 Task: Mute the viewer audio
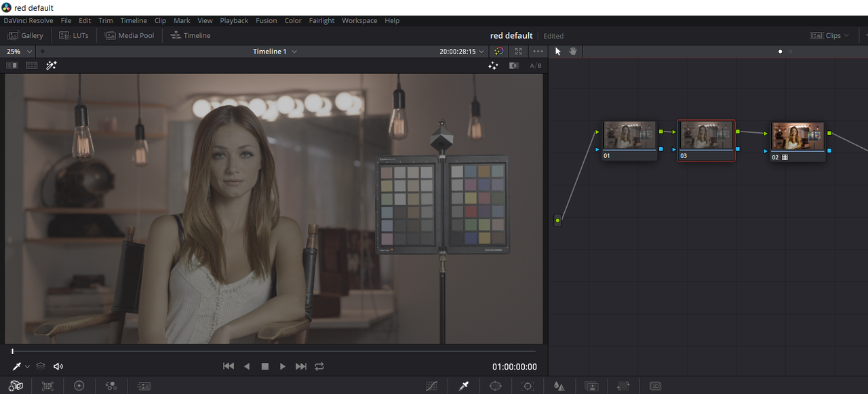[58, 366]
